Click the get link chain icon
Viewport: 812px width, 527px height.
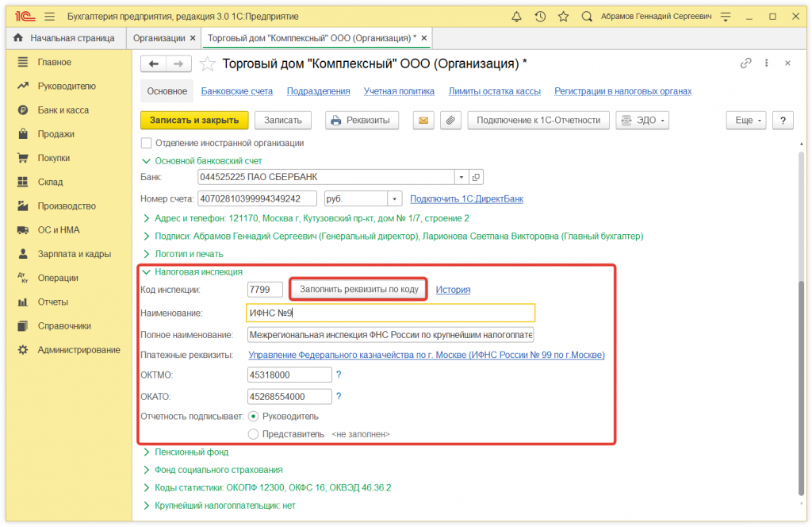pyautogui.click(x=745, y=63)
